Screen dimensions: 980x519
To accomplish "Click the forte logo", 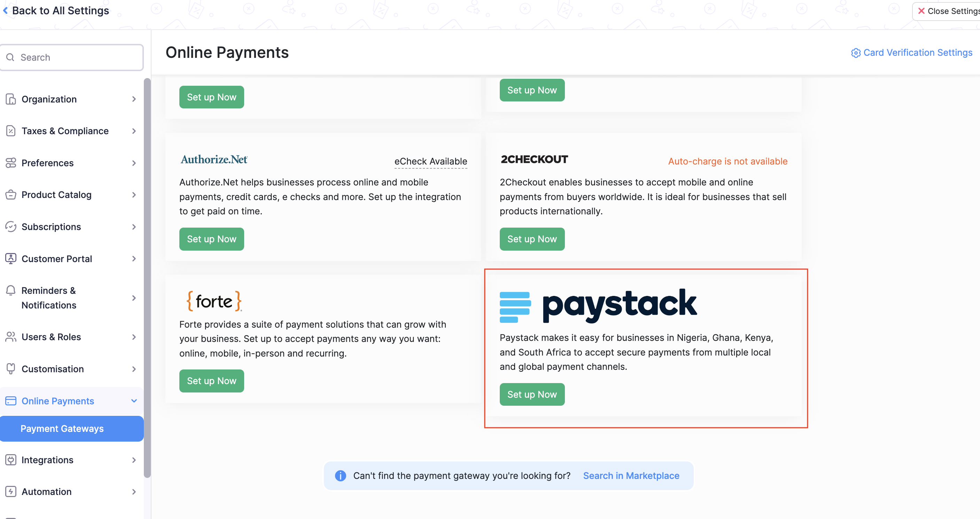I will [x=214, y=301].
